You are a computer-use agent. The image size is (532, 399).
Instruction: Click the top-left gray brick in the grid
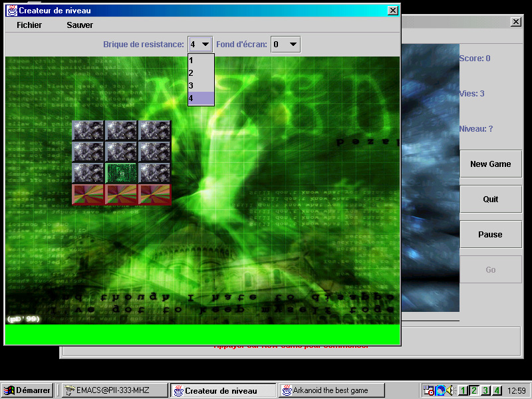pos(88,130)
